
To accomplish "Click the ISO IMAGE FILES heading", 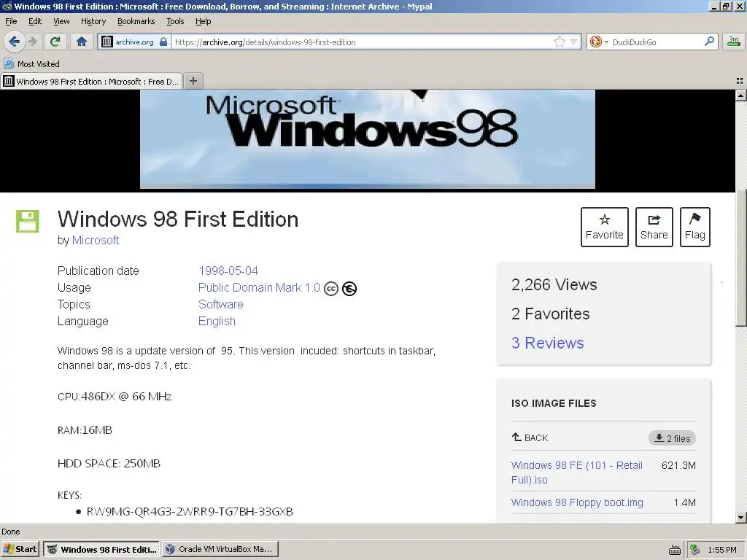I will tap(554, 403).
